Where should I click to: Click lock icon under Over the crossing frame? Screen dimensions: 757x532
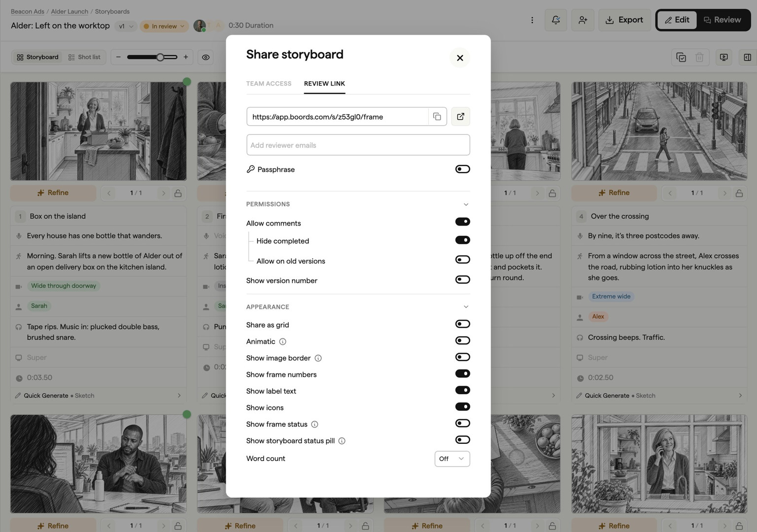coord(739,193)
